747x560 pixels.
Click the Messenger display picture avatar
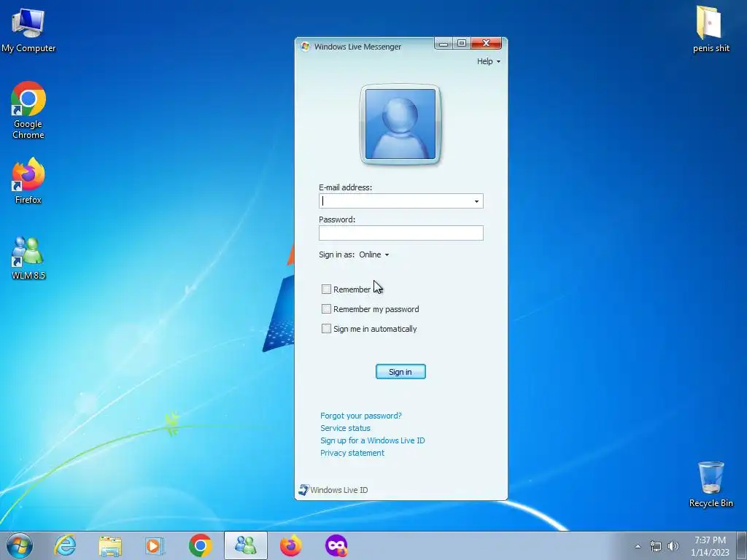(400, 124)
